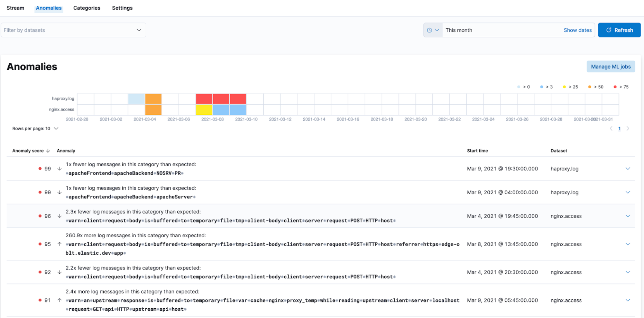This screenshot has width=644, height=318.
Task: Select the red heatmap cell on haproxy.log row
Action: [204, 99]
